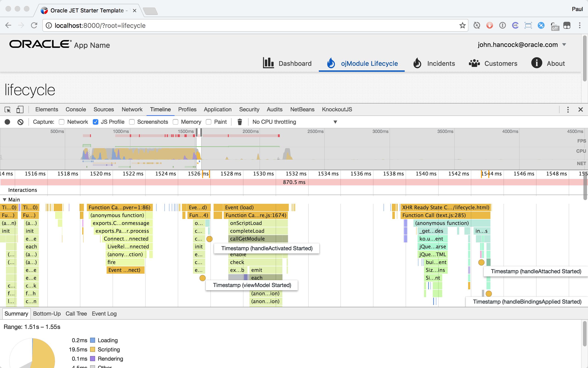Click the Rendering purple color swatch

pos(93,359)
